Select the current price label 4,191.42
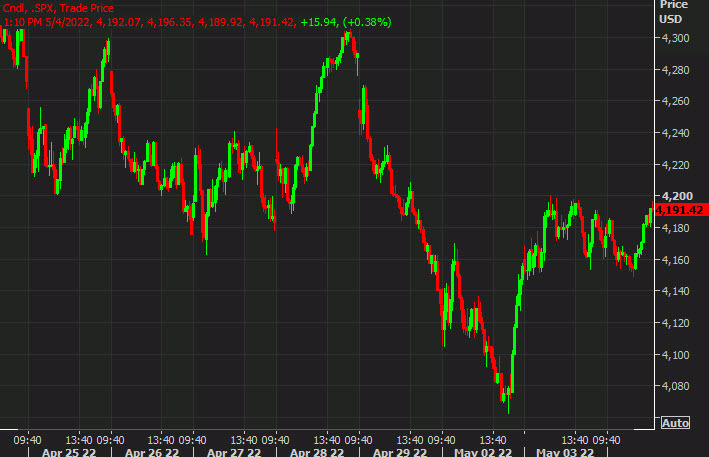This screenshot has width=709, height=457. click(681, 210)
